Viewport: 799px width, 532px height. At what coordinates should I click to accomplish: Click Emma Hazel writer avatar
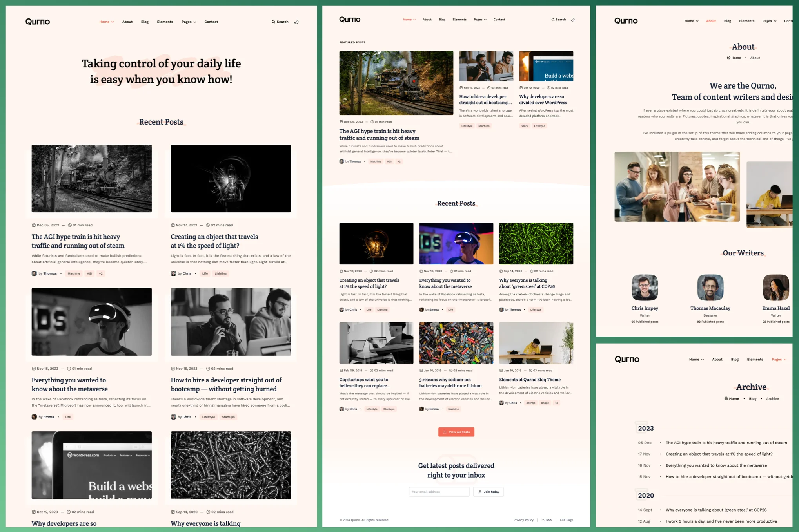(x=775, y=288)
